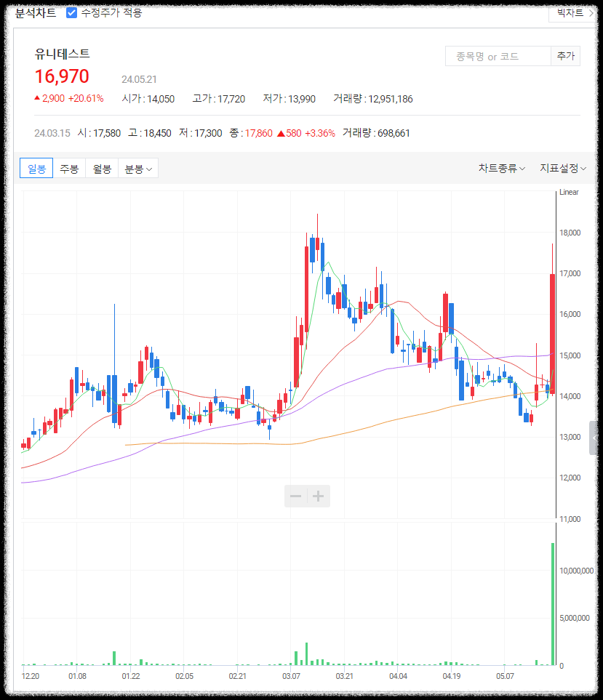Image resolution: width=603 pixels, height=700 pixels.
Task: Expand the 분봉 dropdown
Action: [x=138, y=169]
